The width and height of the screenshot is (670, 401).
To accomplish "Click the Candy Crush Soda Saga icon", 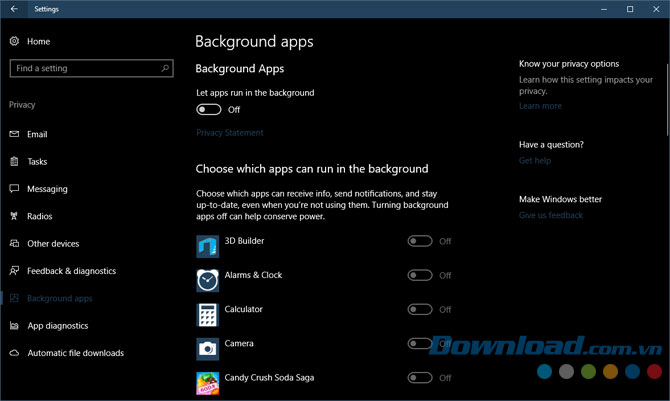I will click(208, 383).
